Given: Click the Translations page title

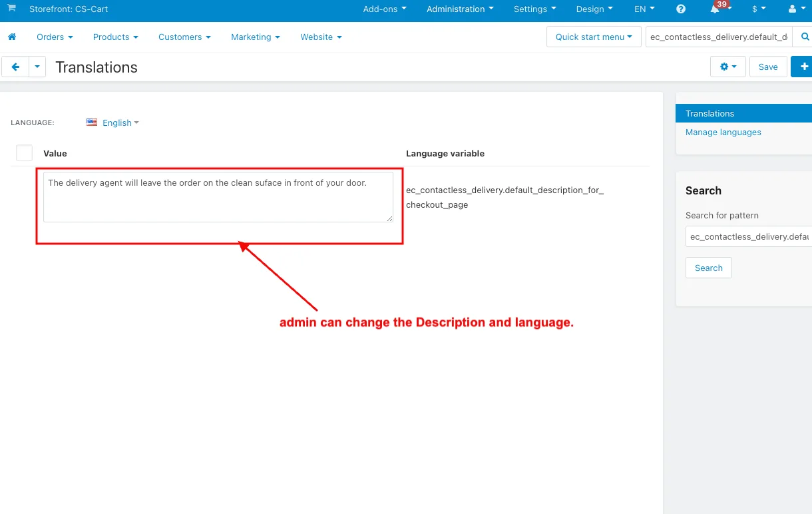Looking at the screenshot, I should (97, 67).
